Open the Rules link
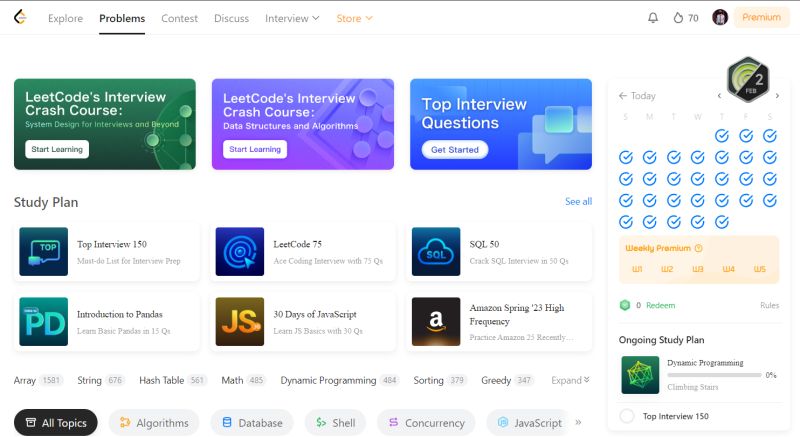Viewport: 800px width, 437px height. point(769,305)
